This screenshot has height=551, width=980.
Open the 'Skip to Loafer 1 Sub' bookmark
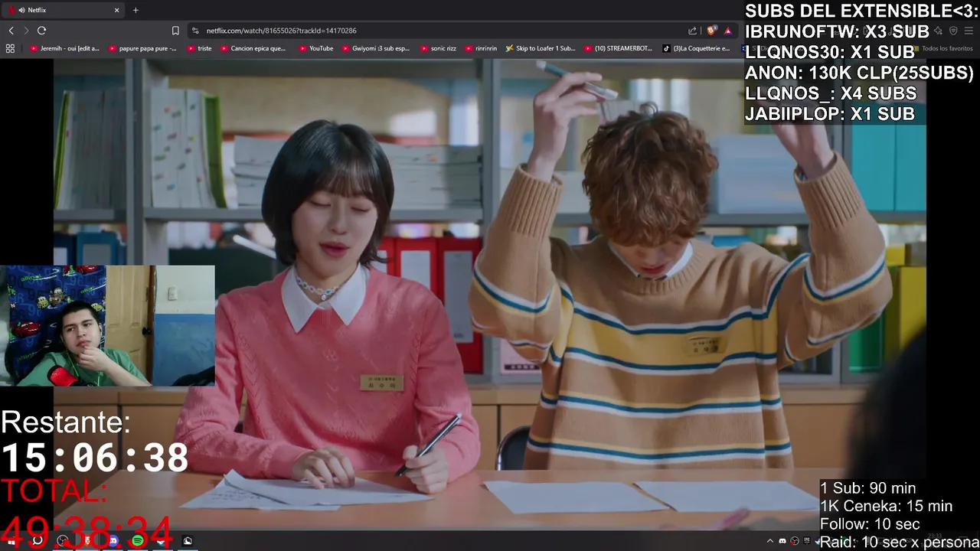(x=541, y=48)
